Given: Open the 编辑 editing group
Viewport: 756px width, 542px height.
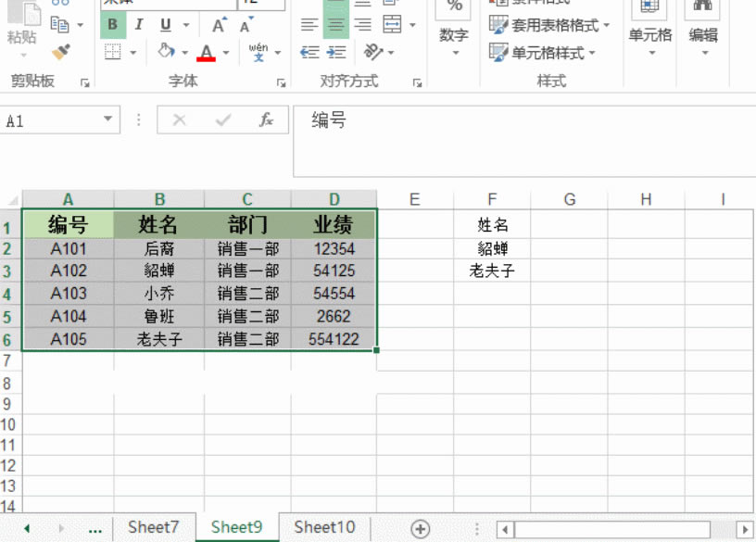Looking at the screenshot, I should [703, 34].
